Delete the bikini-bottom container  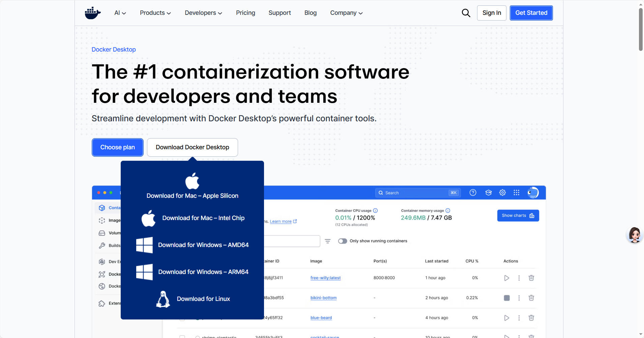pyautogui.click(x=531, y=298)
